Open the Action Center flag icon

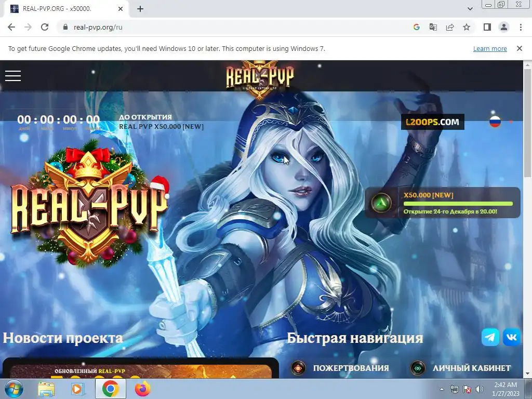tap(467, 390)
